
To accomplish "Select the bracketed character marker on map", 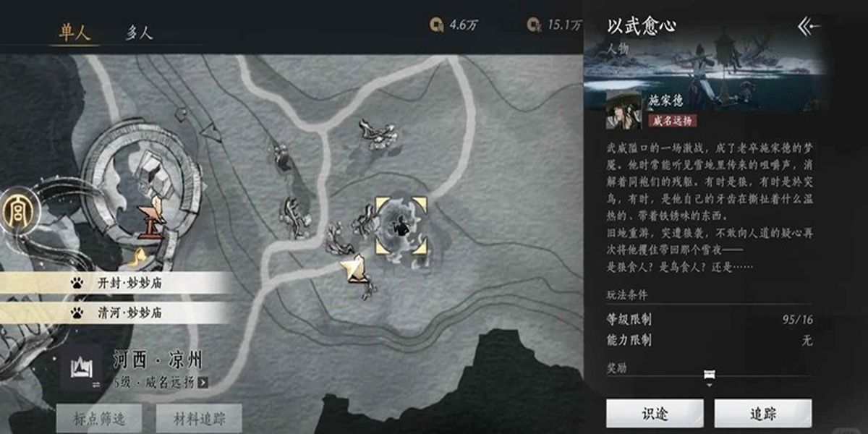I will pos(400,226).
